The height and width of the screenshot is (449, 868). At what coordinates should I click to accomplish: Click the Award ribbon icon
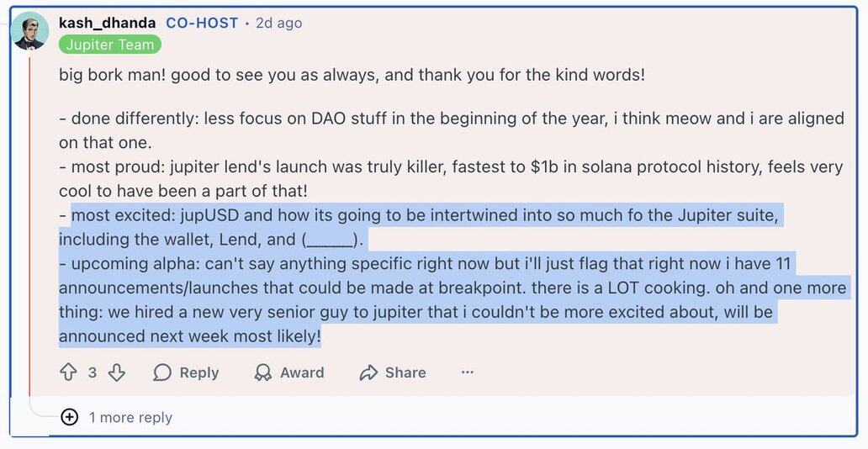(x=263, y=372)
